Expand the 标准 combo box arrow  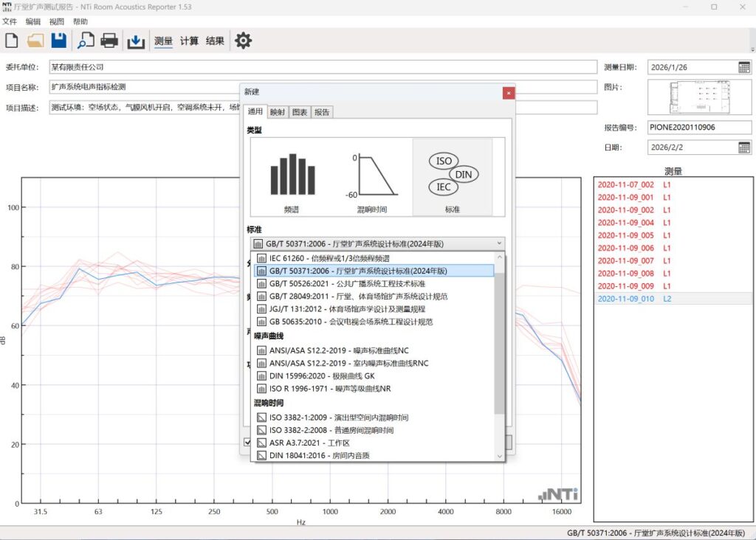click(x=499, y=243)
